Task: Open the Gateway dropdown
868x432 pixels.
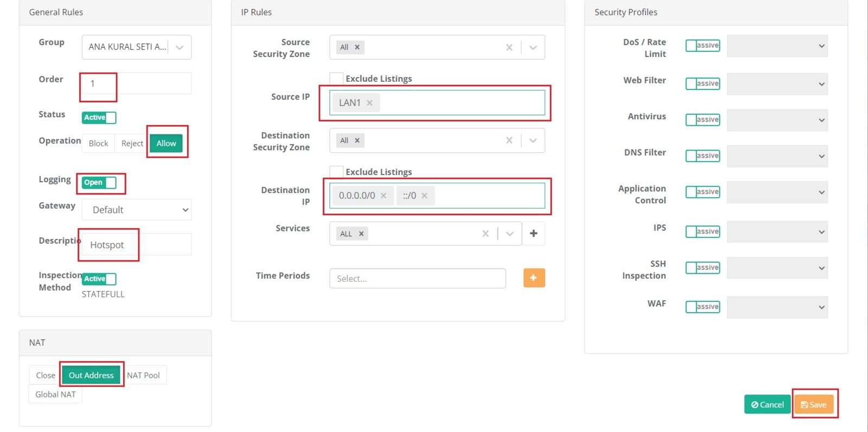Action: [x=137, y=210]
